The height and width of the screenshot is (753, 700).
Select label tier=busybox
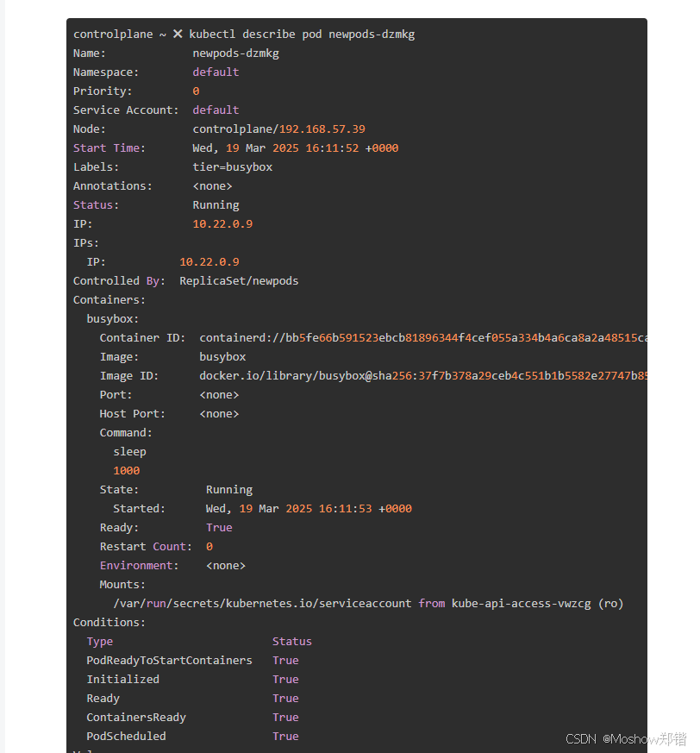pos(233,167)
